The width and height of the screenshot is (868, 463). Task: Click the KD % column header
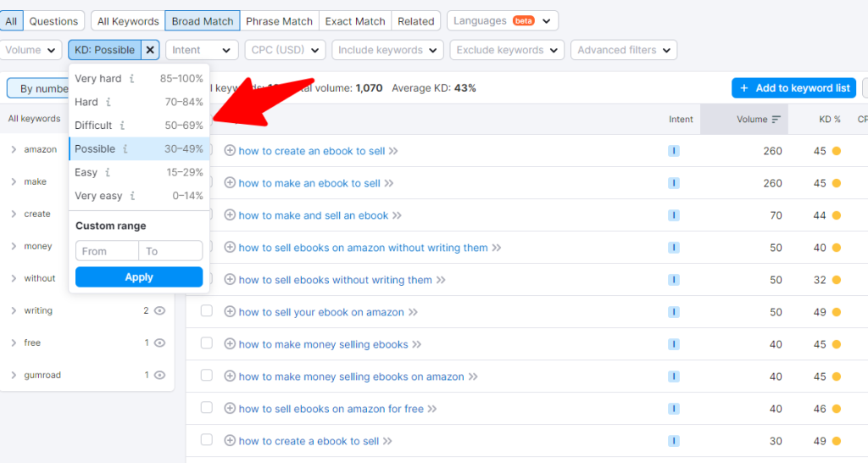pyautogui.click(x=829, y=119)
